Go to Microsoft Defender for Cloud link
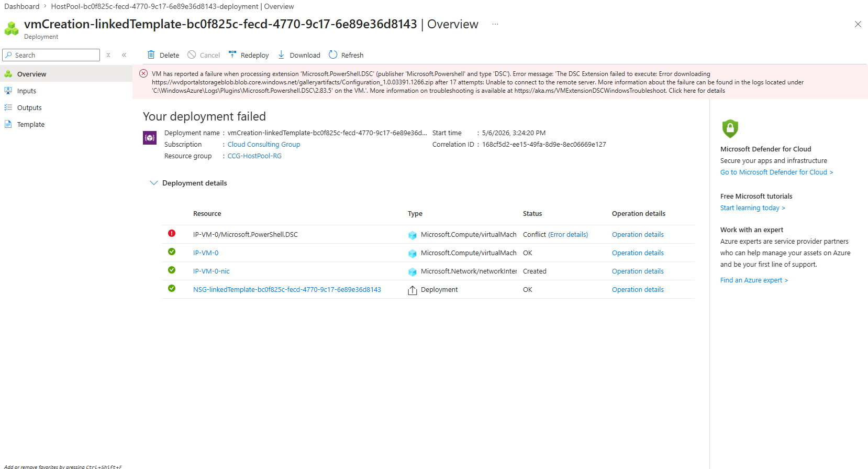Screen dimensions: 868x469 [776, 172]
